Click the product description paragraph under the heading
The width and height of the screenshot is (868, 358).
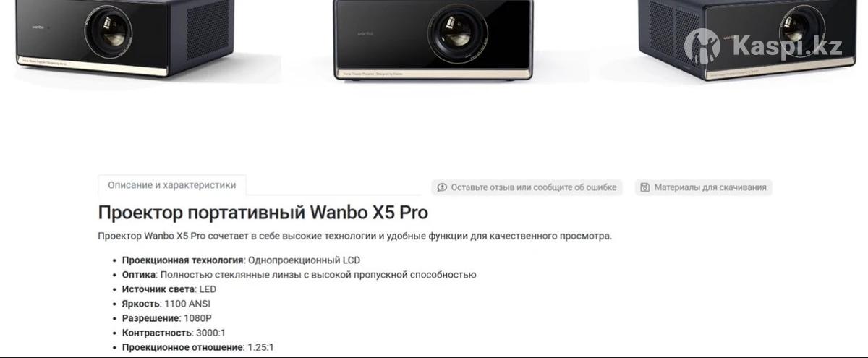[354, 236]
